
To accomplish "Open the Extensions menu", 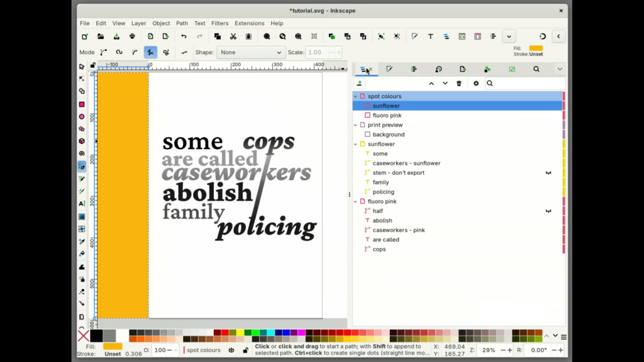I will [249, 23].
